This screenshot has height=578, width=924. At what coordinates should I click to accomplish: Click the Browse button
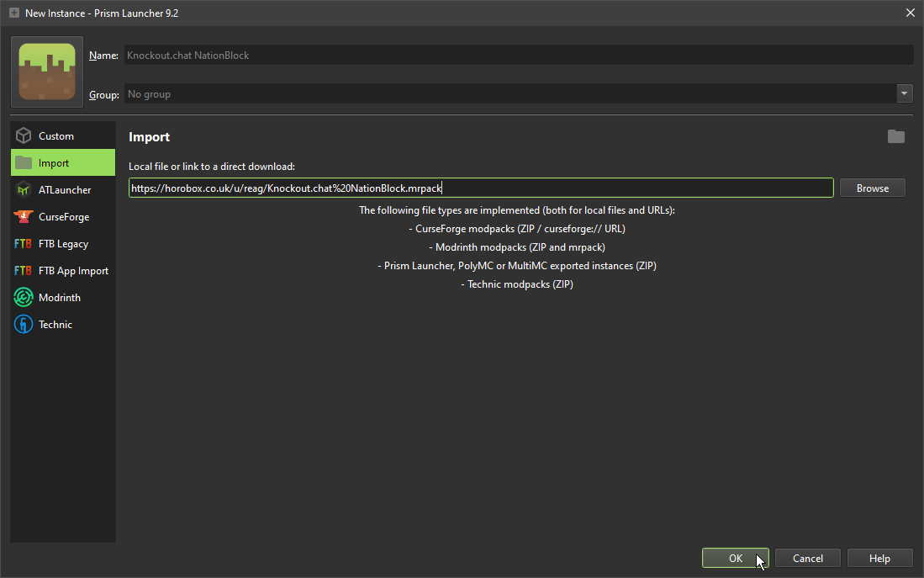tap(872, 188)
